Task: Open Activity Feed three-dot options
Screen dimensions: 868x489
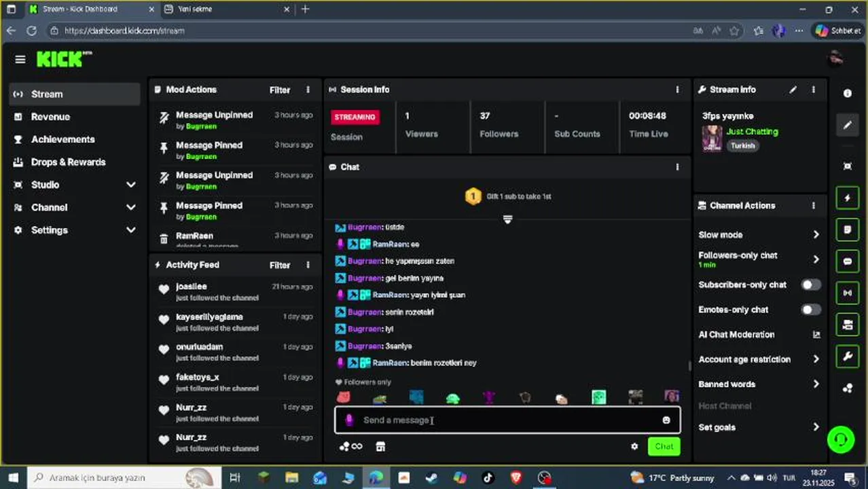Action: click(x=308, y=265)
